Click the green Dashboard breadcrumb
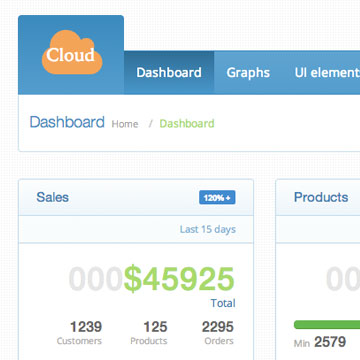Image resolution: width=360 pixels, height=360 pixels. point(187,124)
